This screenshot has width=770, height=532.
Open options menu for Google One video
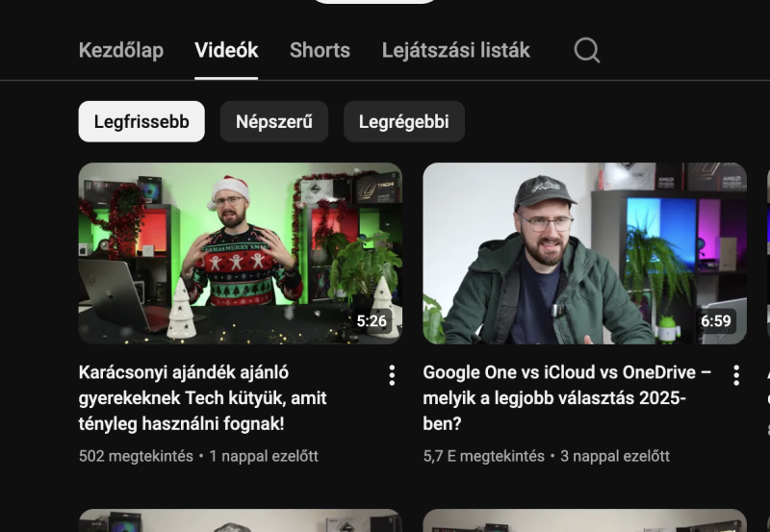tap(736, 375)
